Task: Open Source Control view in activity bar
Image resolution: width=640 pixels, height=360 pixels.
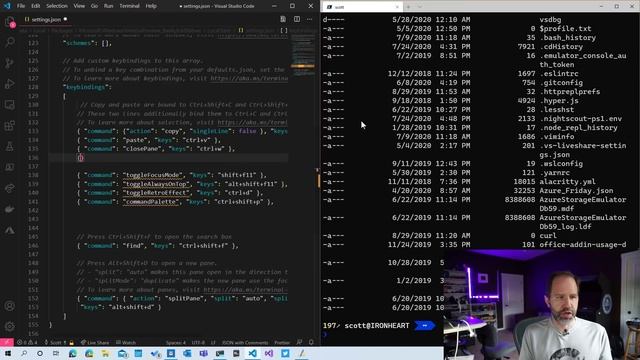Action: (x=10, y=63)
